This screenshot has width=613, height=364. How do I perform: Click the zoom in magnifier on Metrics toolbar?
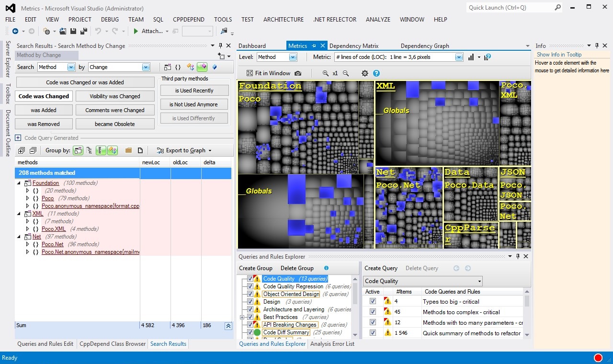[x=326, y=73]
